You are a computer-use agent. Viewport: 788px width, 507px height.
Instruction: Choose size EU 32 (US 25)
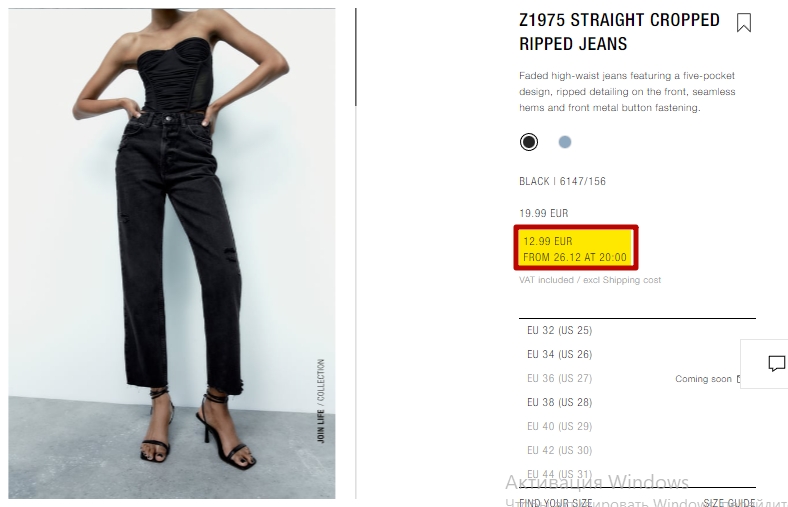click(x=637, y=330)
